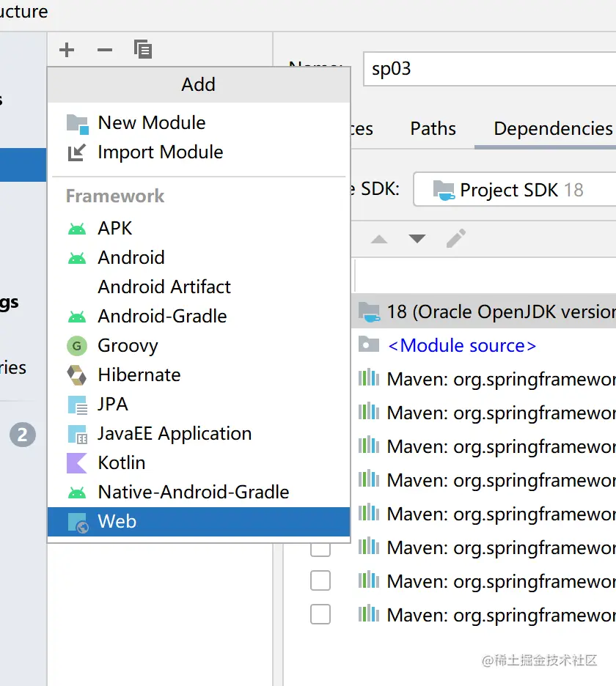
Task: Select Groovy framework
Action: coord(199,346)
